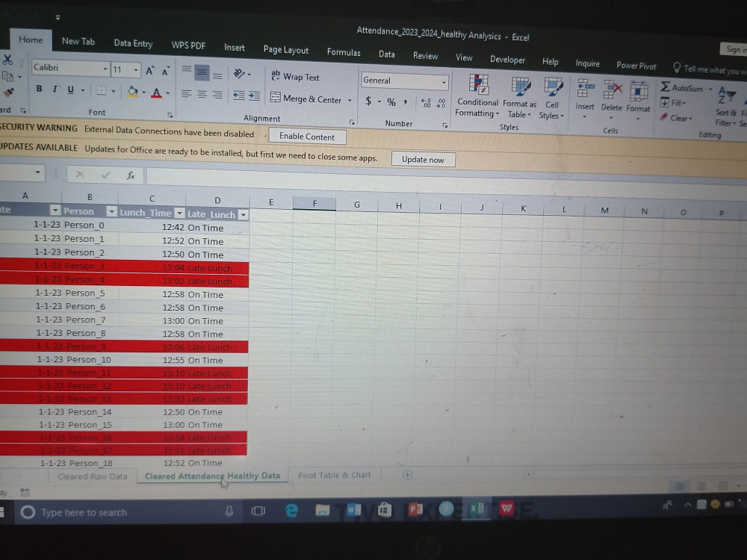The width and height of the screenshot is (747, 560).
Task: Apply Percent Style
Action: coord(391,102)
